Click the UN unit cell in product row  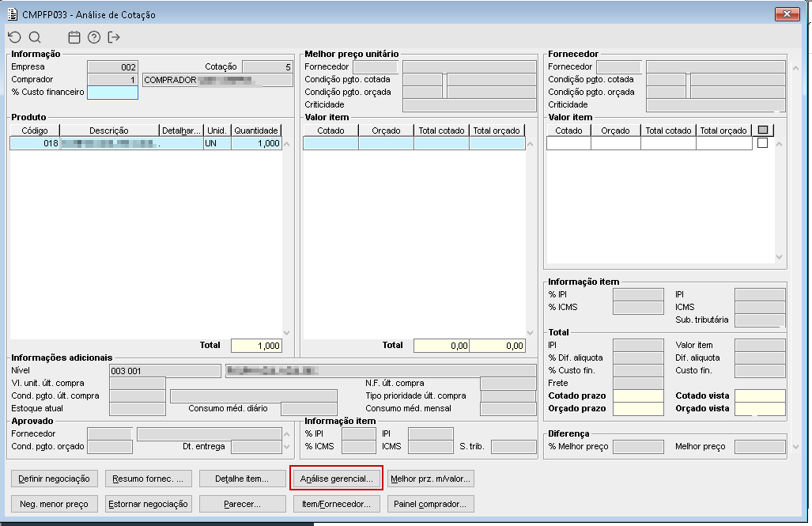217,143
